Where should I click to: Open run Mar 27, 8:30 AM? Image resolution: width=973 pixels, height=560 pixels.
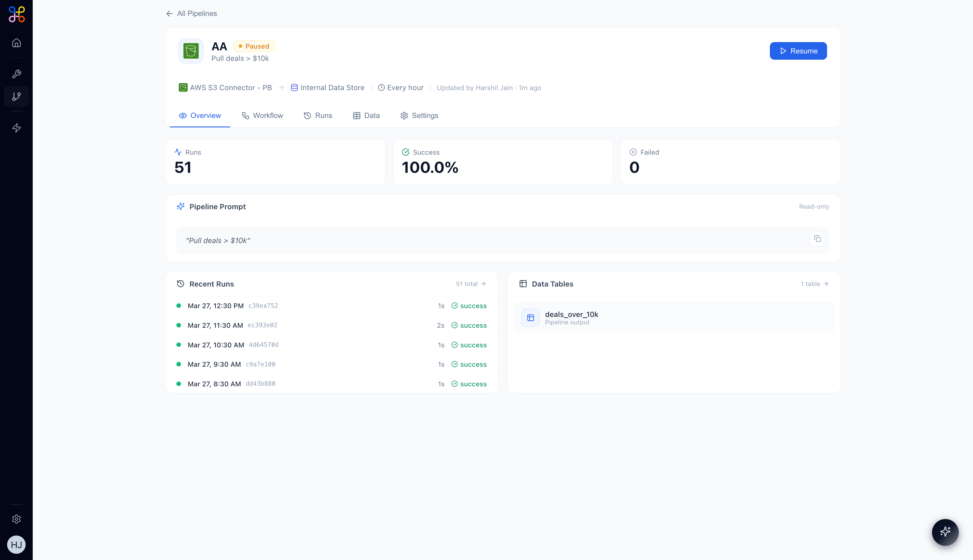click(332, 384)
